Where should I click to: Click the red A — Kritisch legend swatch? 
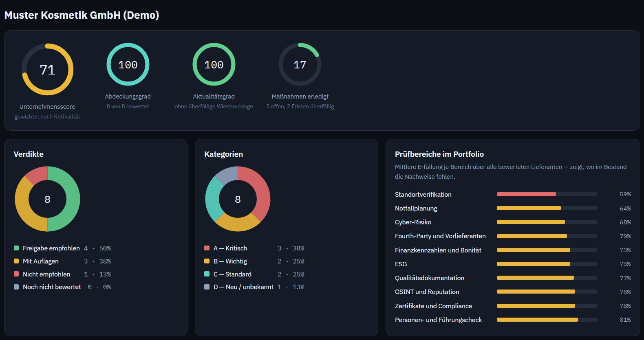tap(207, 248)
